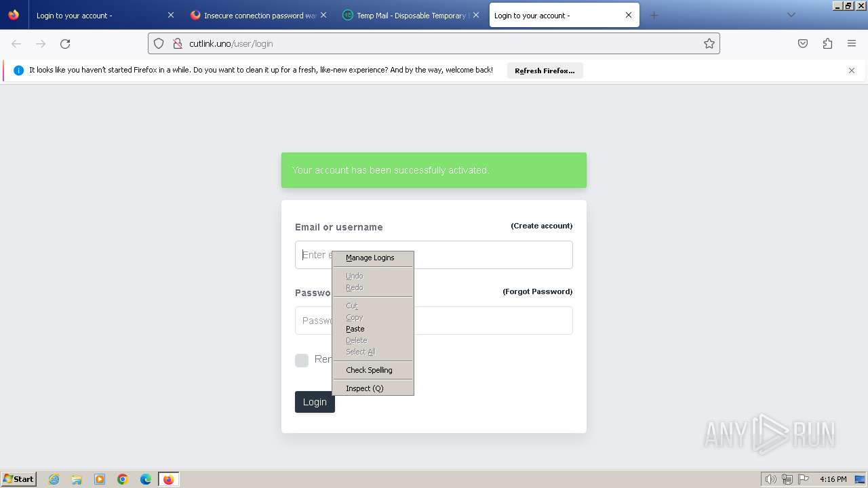Bookmark this page with the star icon
Screen dimensions: 868x488
(709, 43)
